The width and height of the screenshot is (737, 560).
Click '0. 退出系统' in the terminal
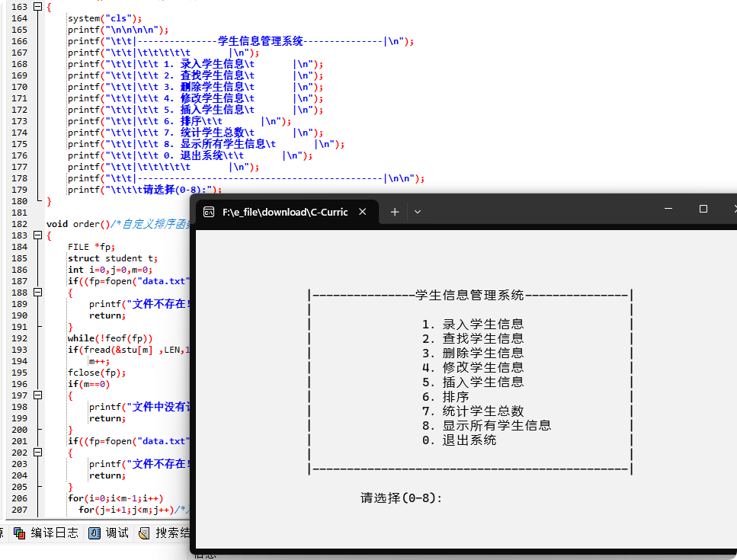pos(460,440)
